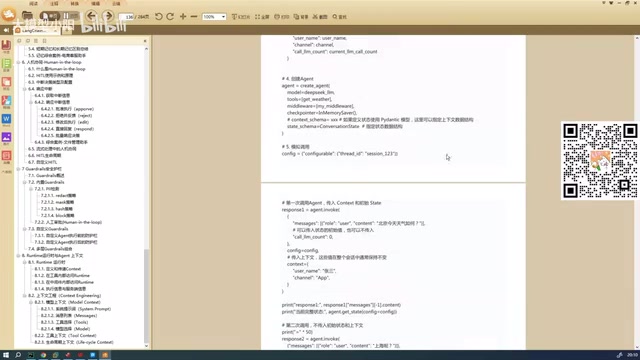Image resolution: width=640 pixels, height=360 pixels.
Task: Click the screenshot scissors toolbar button
Action: tap(320, 17)
